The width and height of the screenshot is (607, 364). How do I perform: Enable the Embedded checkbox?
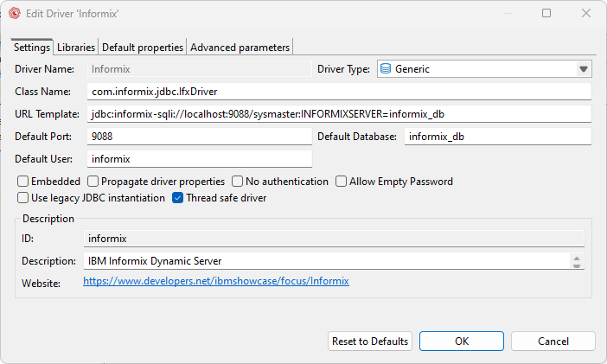tap(23, 182)
